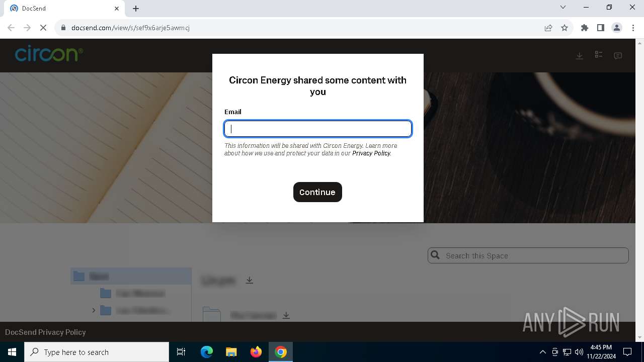Select the DocSend tab
Screen dimensions: 644x362
[64, 9]
